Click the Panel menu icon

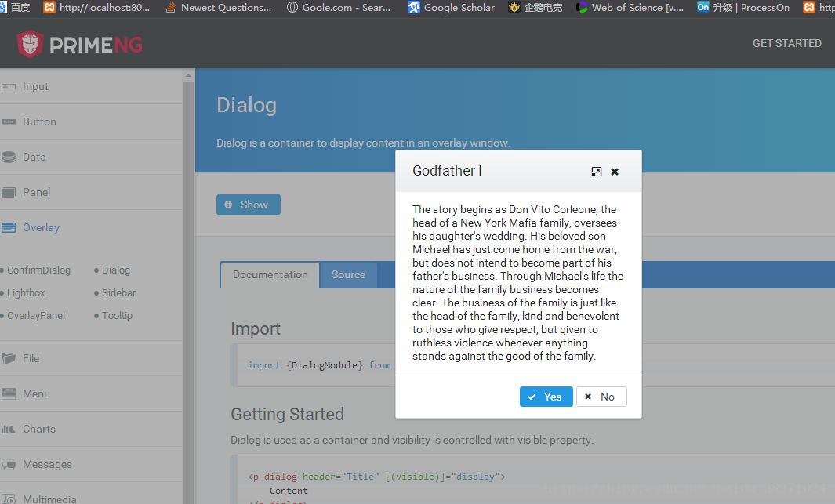point(9,192)
